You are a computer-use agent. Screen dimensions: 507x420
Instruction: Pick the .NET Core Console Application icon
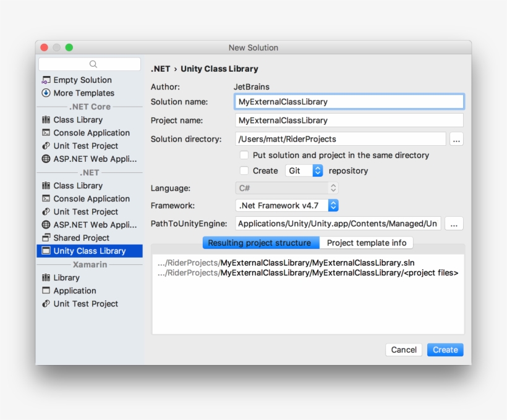click(x=46, y=133)
